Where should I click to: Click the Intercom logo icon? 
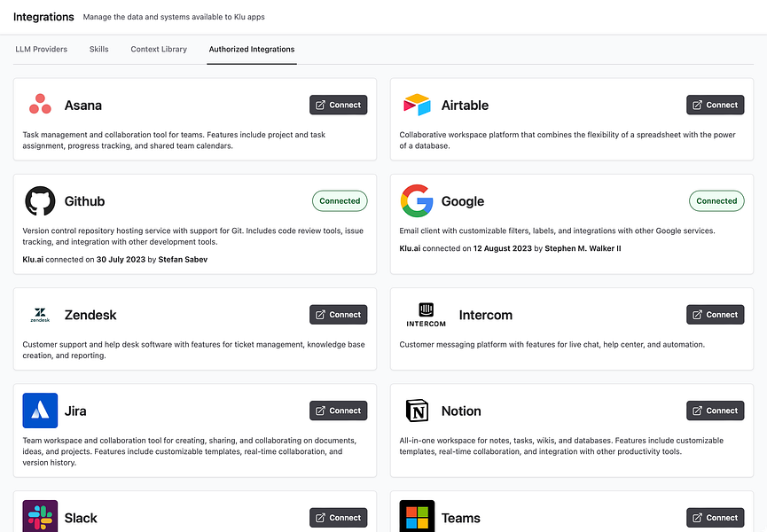coord(426,315)
